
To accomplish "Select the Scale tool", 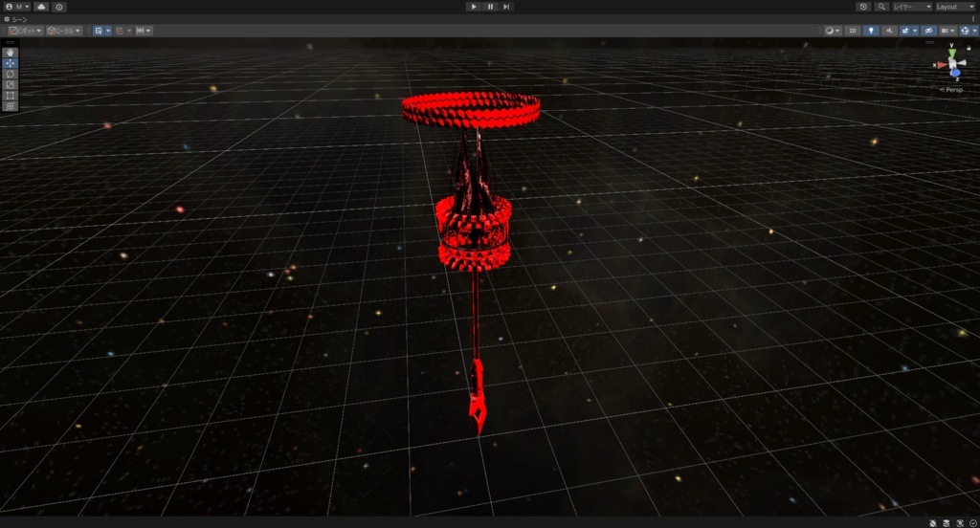I will [x=10, y=84].
